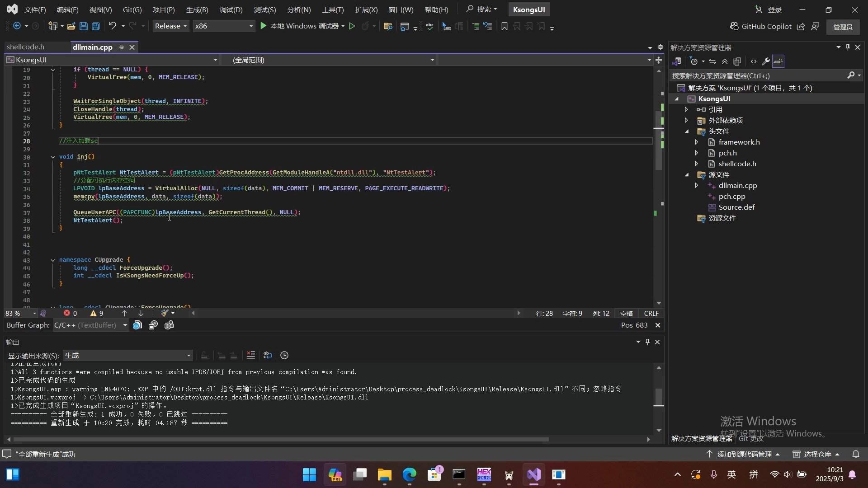Open the 生成(B) build menu
The height and width of the screenshot is (488, 868).
(x=197, y=9)
